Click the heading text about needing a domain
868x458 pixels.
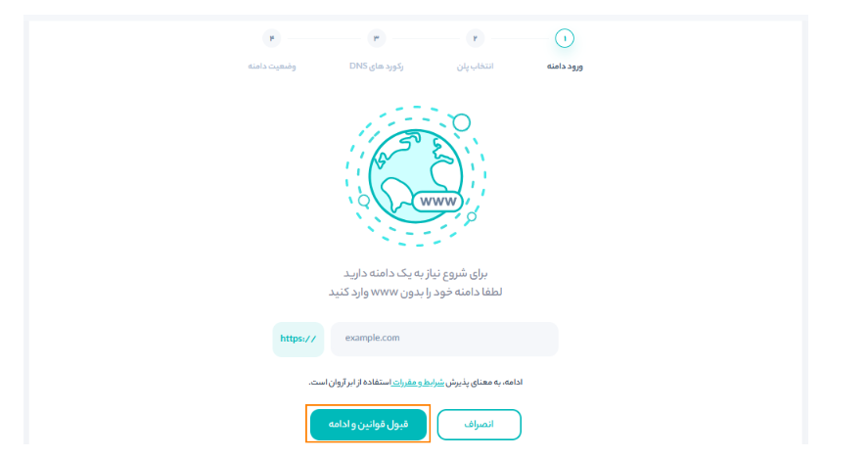(x=415, y=273)
